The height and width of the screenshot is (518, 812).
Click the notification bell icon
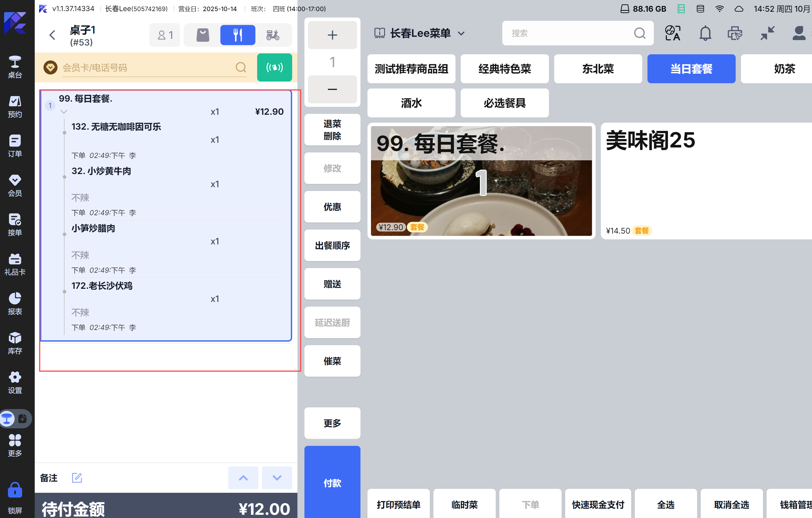[705, 33]
